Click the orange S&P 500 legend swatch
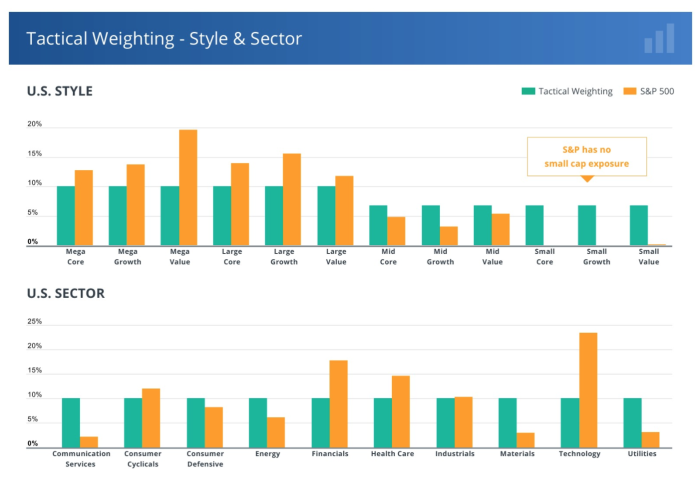700x487 pixels. coord(629,91)
